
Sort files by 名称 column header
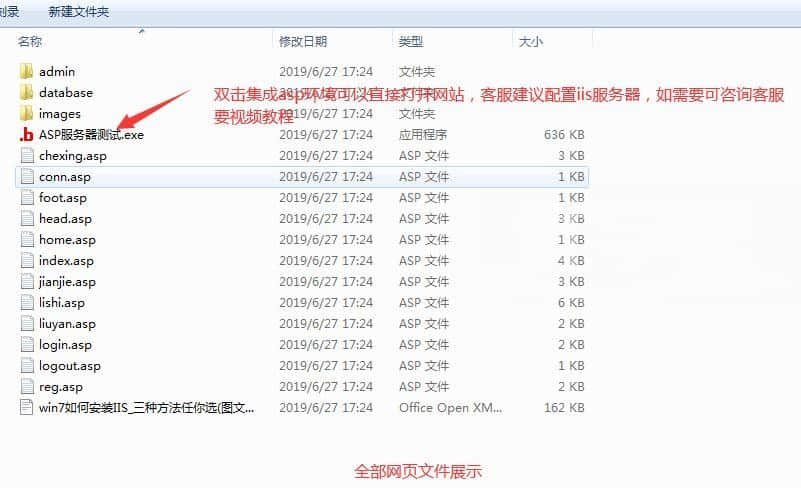pyautogui.click(x=30, y=41)
